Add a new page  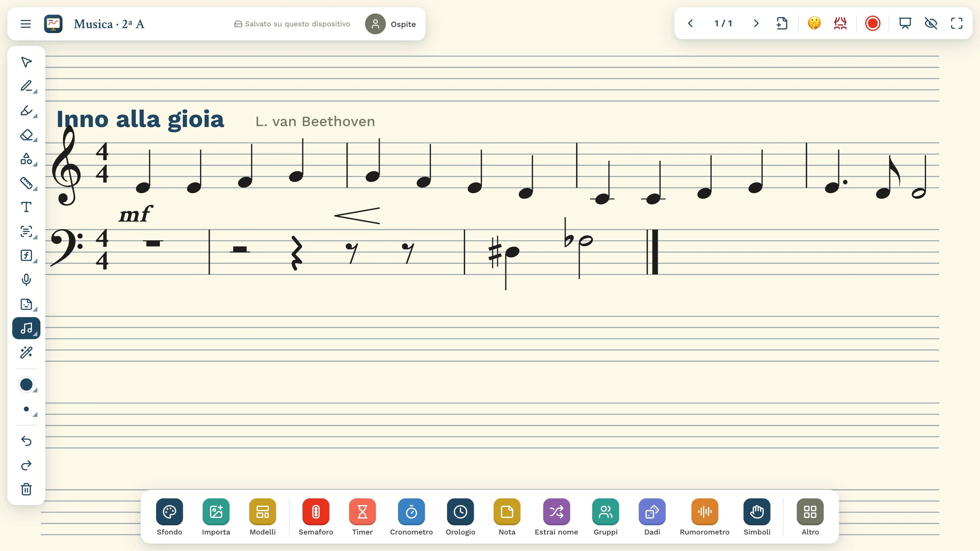782,24
